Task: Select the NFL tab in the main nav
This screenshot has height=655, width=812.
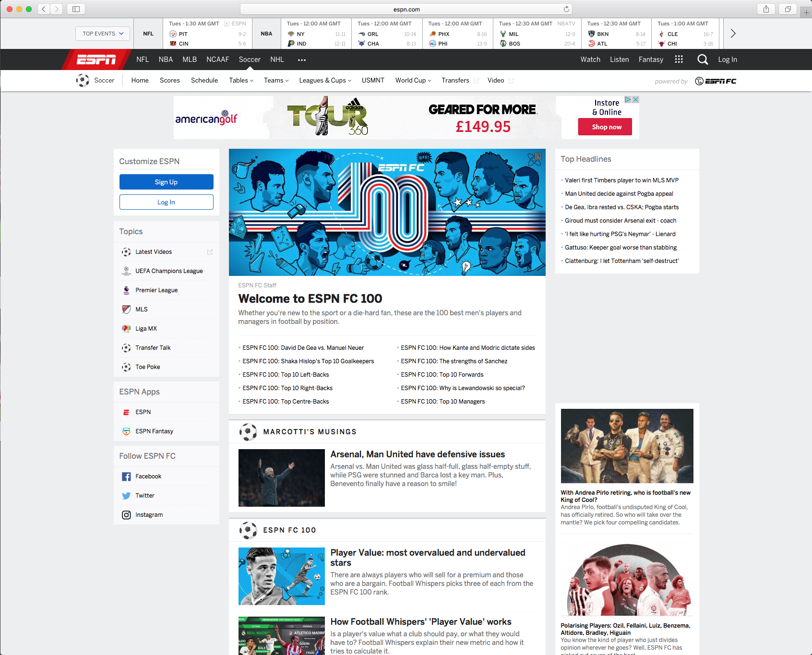Action: pos(143,60)
